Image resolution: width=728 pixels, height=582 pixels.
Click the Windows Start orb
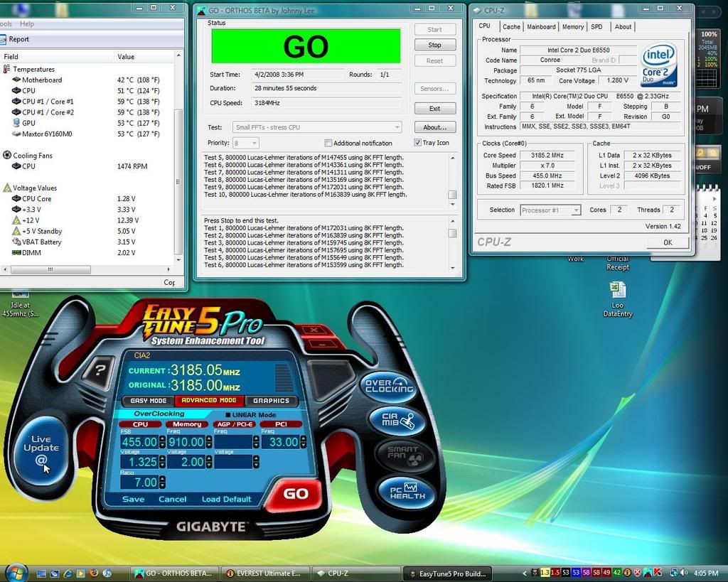(16, 572)
